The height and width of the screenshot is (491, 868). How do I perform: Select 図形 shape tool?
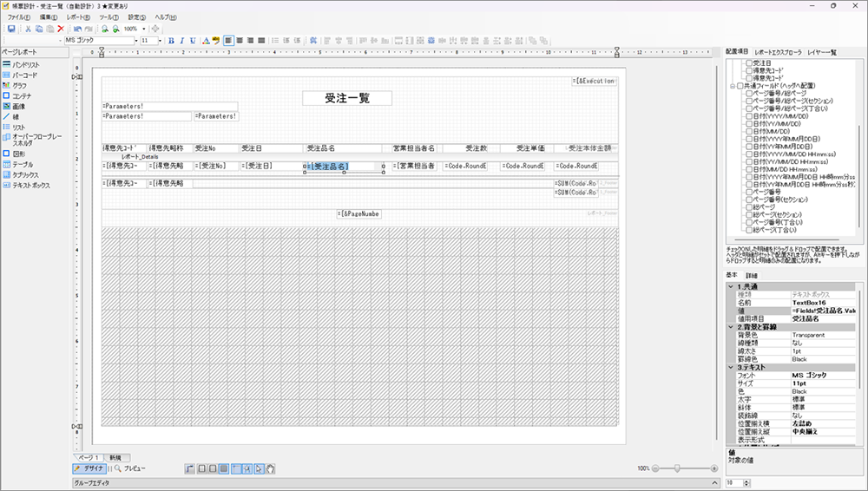(14, 154)
